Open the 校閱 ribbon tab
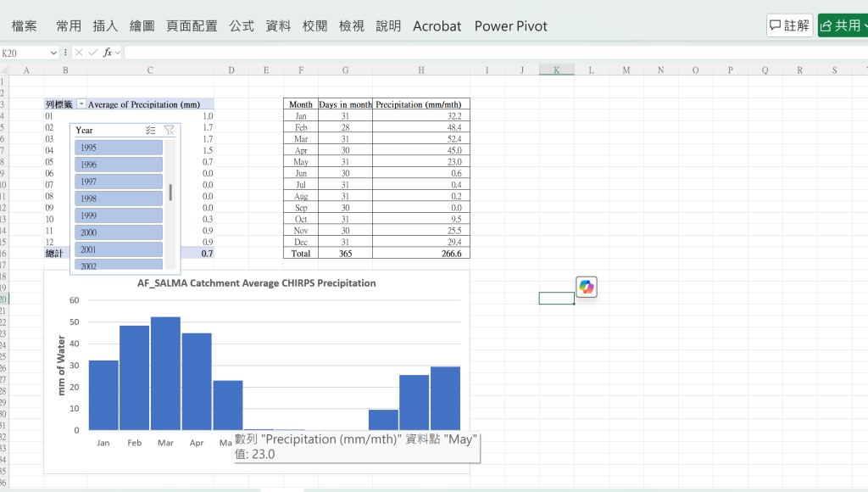This screenshot has width=868, height=492. [x=315, y=26]
